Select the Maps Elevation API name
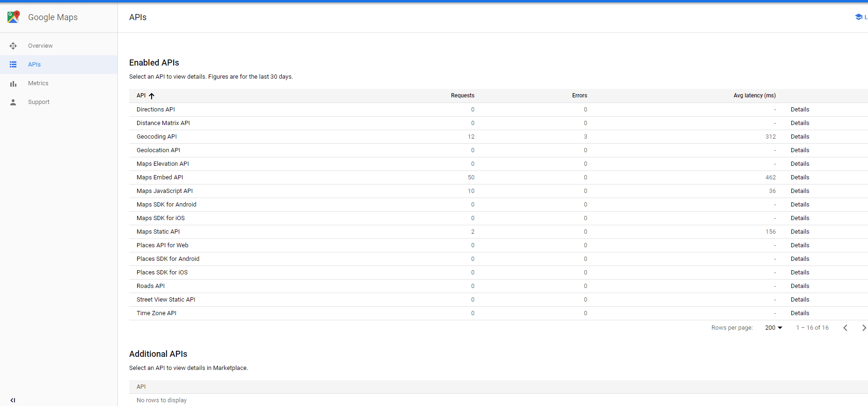Viewport: 868px width, 406px height. (x=163, y=164)
